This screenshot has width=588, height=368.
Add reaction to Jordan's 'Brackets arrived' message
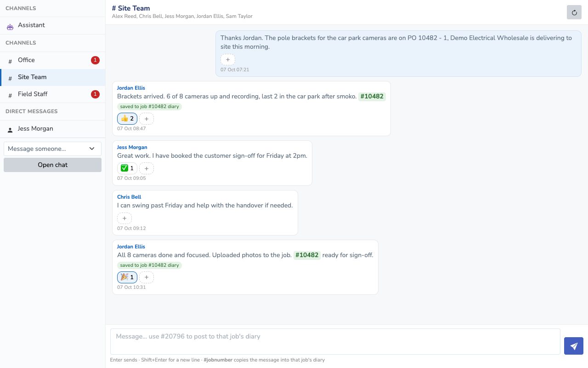[x=147, y=119]
